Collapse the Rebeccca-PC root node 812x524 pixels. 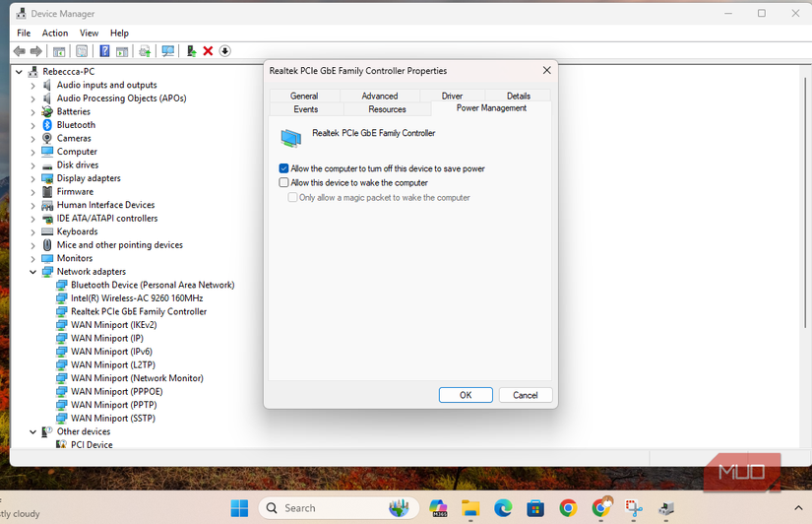pyautogui.click(x=19, y=72)
